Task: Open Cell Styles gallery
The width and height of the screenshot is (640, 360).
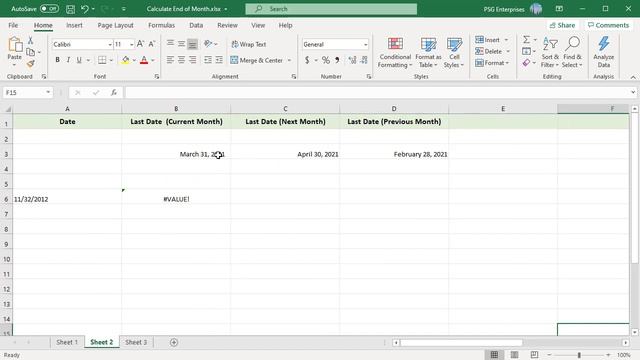Action: point(454,52)
